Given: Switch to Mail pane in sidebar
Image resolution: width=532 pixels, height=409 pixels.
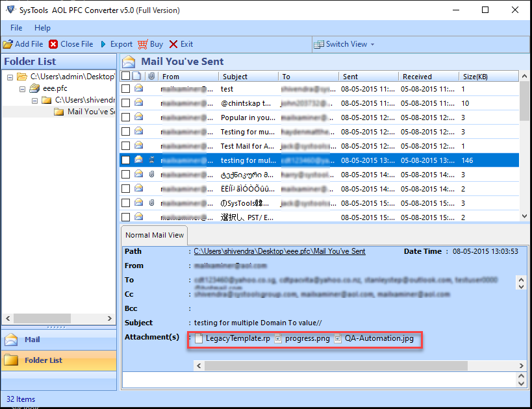Looking at the screenshot, I should [x=59, y=340].
